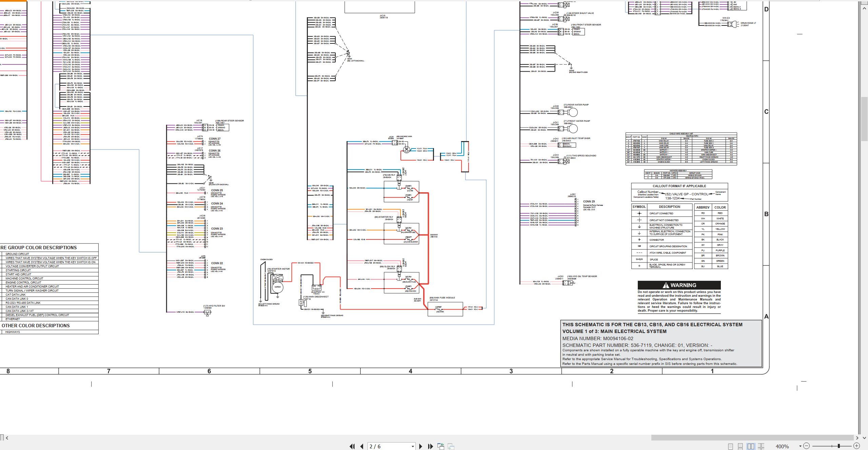Switch to single page layout
The image size is (868, 450).
pyautogui.click(x=730, y=446)
